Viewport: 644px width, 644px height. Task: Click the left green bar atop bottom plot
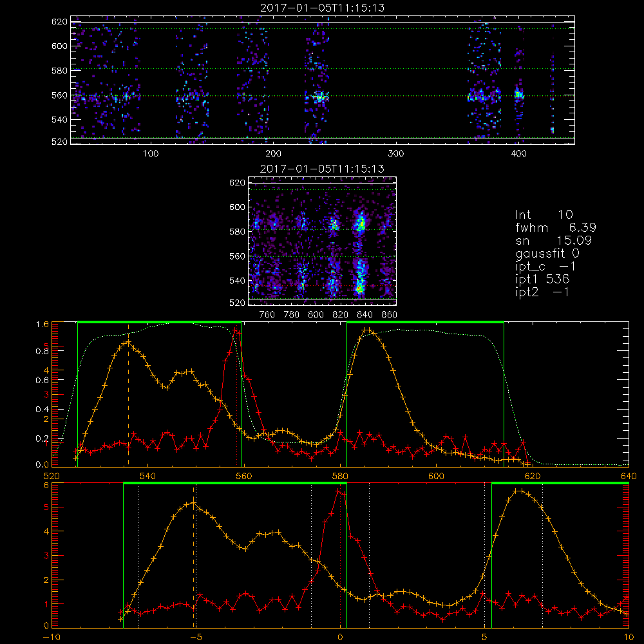point(235,483)
